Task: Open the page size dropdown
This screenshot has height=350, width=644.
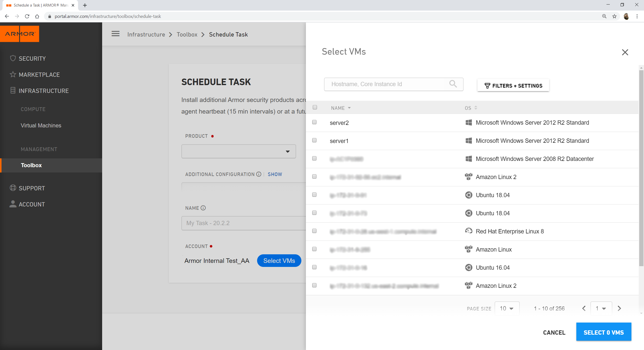Action: point(507,308)
